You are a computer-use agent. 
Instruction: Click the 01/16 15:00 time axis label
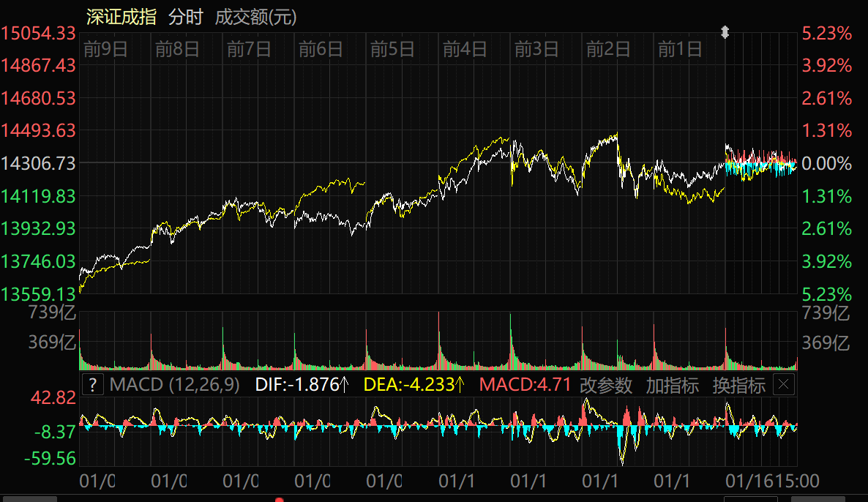pyautogui.click(x=771, y=481)
